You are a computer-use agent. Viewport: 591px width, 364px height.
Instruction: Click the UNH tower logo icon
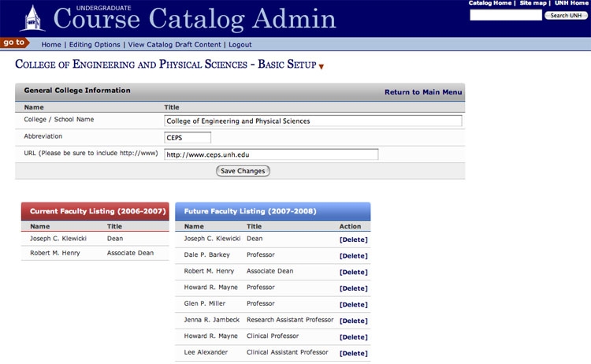pyautogui.click(x=32, y=18)
